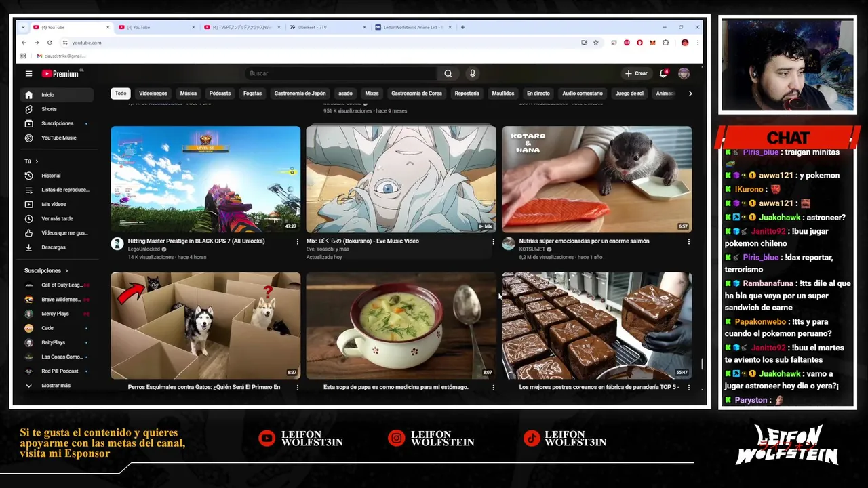Viewport: 868px width, 488px height.
Task: Open Descargas in the sidebar
Action: [x=57, y=247]
